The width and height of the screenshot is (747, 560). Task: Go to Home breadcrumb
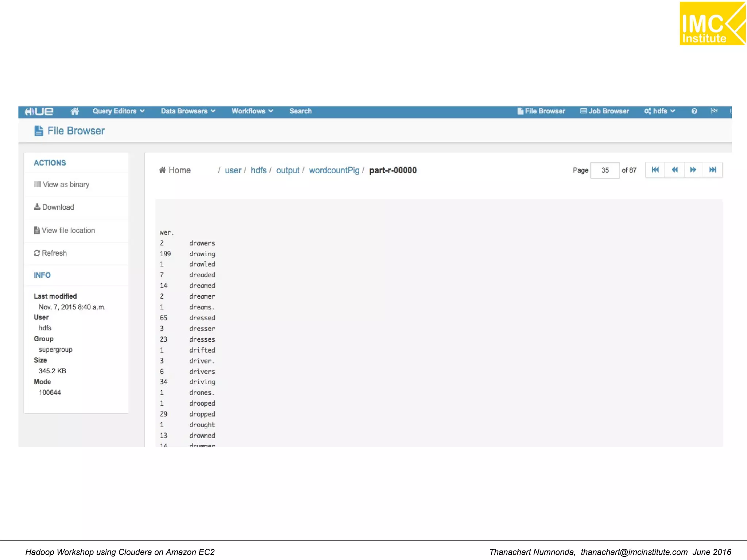175,170
